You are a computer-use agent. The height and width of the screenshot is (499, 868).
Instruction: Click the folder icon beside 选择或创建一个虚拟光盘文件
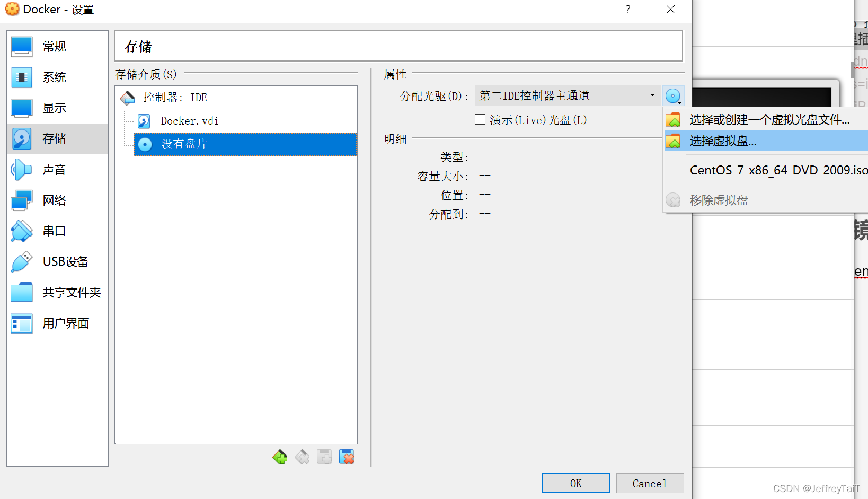click(x=673, y=120)
